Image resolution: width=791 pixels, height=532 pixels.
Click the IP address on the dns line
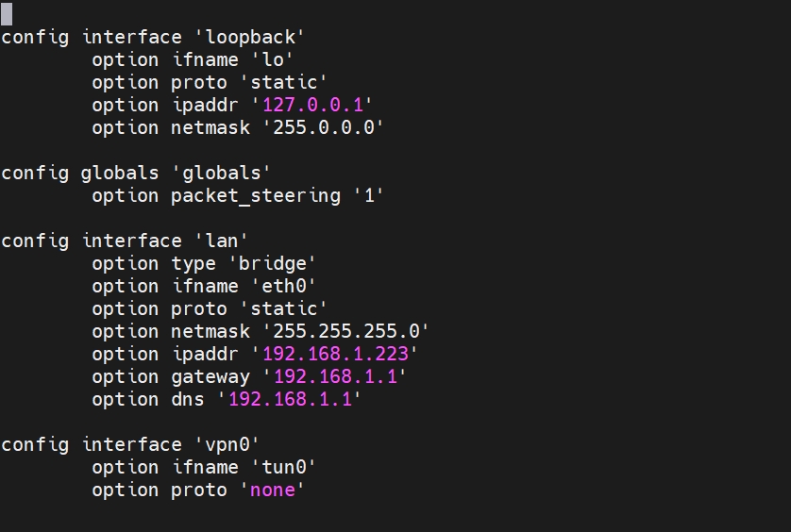[290, 399]
